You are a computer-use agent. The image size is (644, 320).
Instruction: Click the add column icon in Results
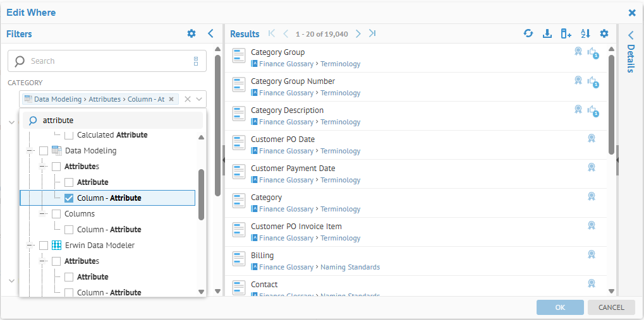(x=566, y=33)
